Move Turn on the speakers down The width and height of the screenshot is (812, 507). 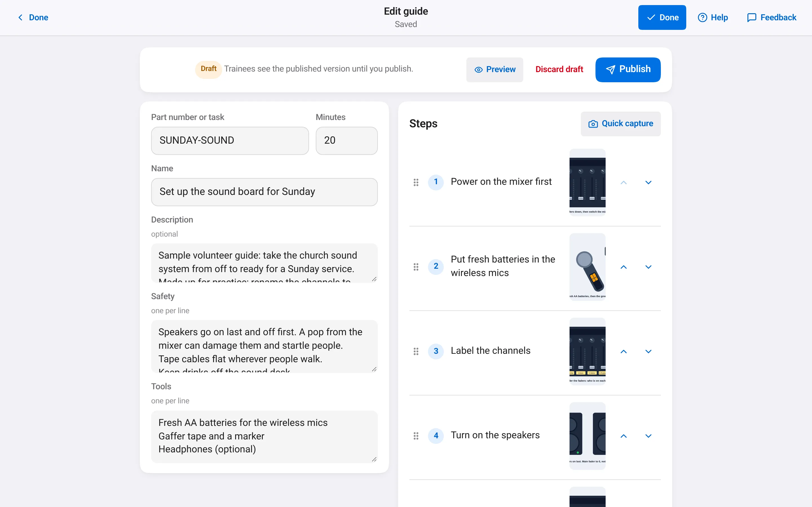[648, 436]
